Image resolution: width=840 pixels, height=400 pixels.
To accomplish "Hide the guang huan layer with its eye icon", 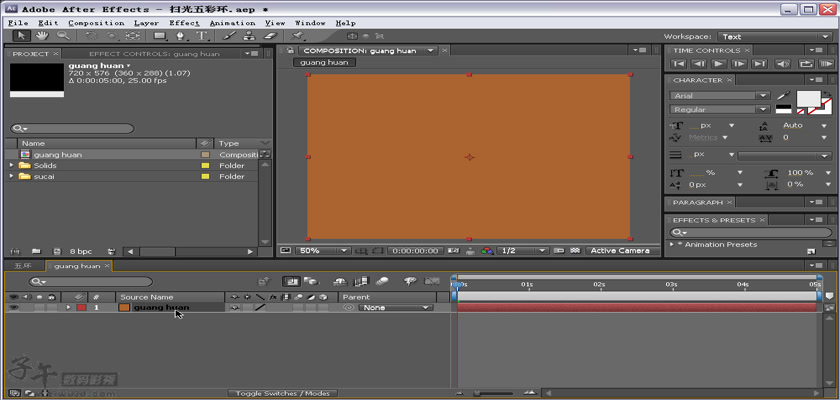I will coord(13,307).
